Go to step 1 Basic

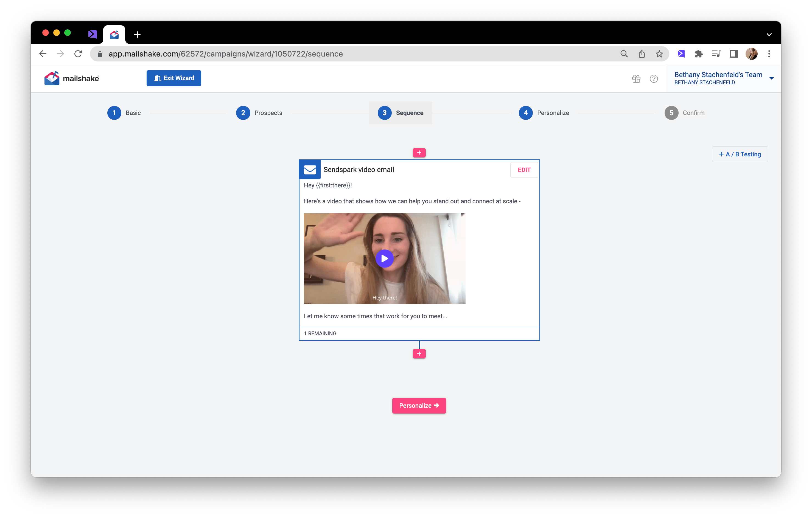tap(124, 113)
